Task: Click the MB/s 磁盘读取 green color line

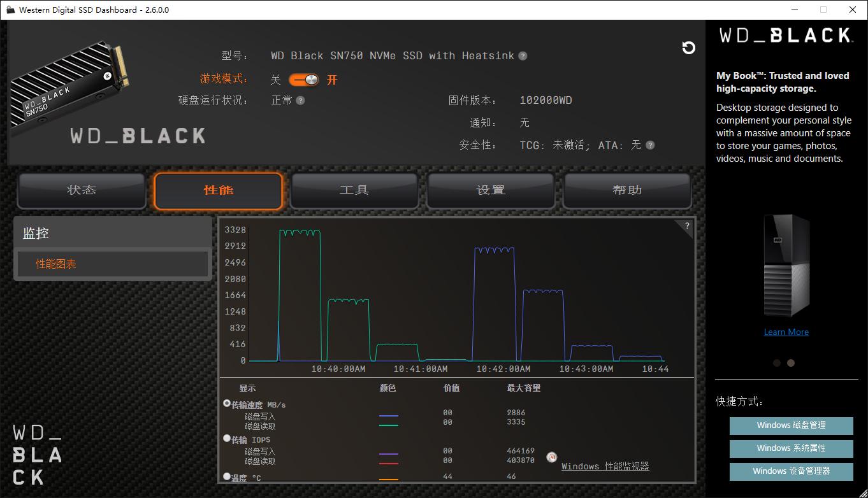Action: coord(389,425)
